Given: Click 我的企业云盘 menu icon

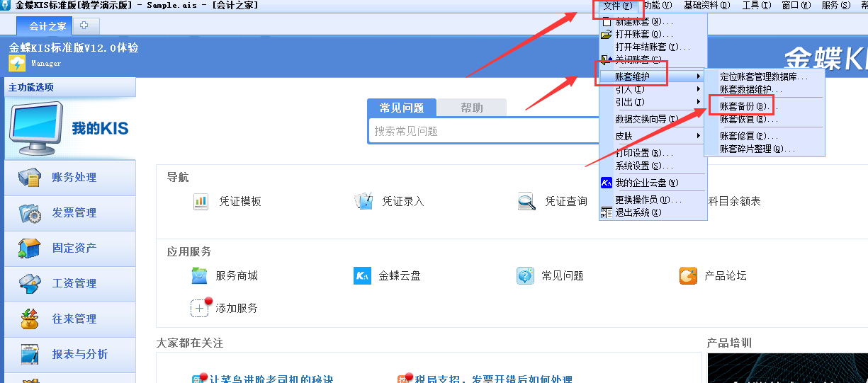Looking at the screenshot, I should (606, 183).
